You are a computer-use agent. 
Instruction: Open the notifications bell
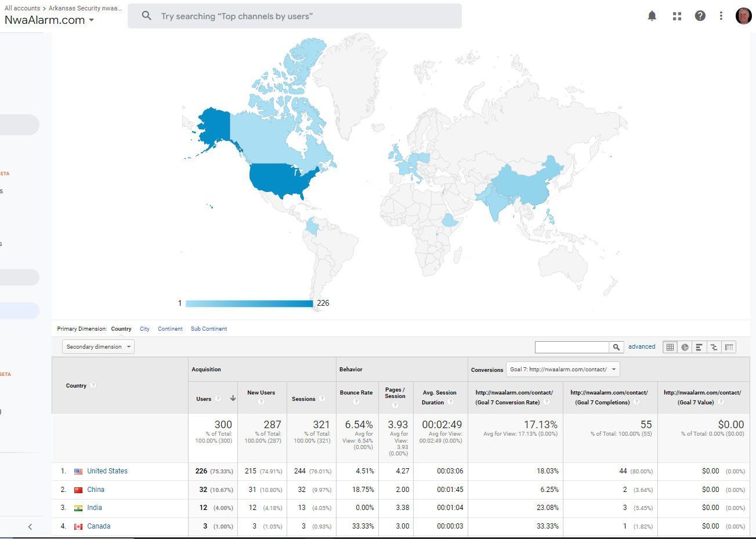pos(652,16)
